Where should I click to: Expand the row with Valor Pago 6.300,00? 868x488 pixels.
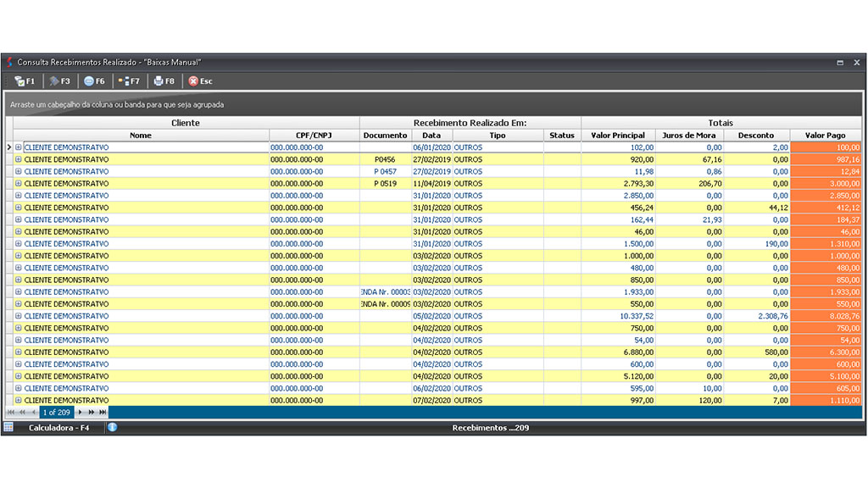coord(19,352)
